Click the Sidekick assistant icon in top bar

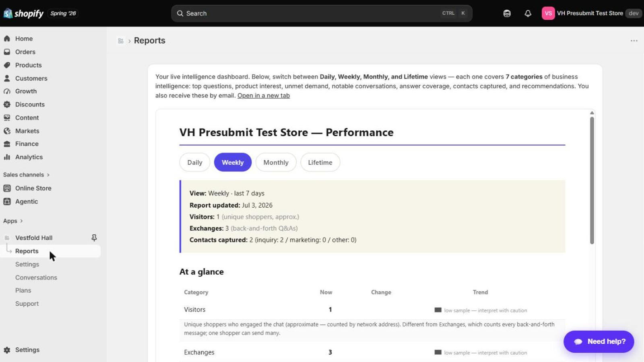[x=507, y=13]
